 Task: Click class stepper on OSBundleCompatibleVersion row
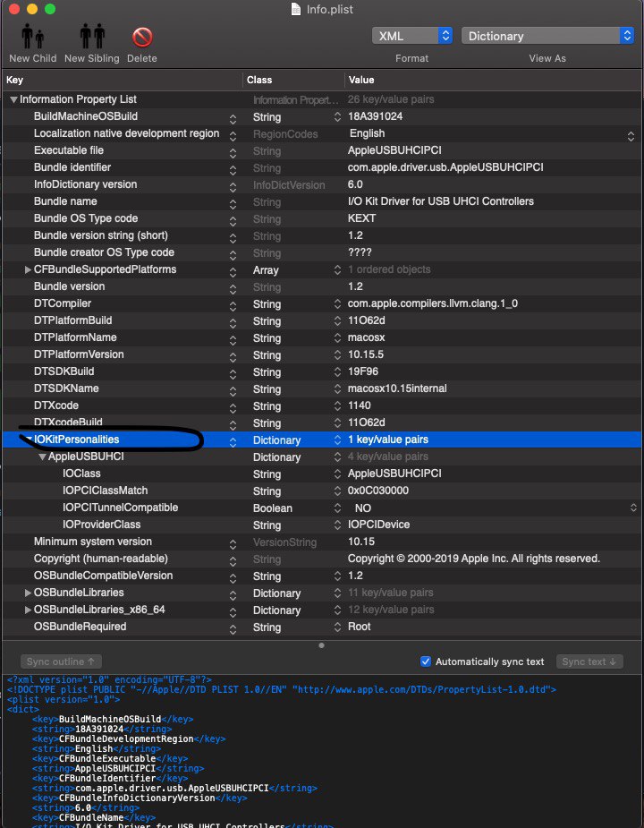(338, 576)
